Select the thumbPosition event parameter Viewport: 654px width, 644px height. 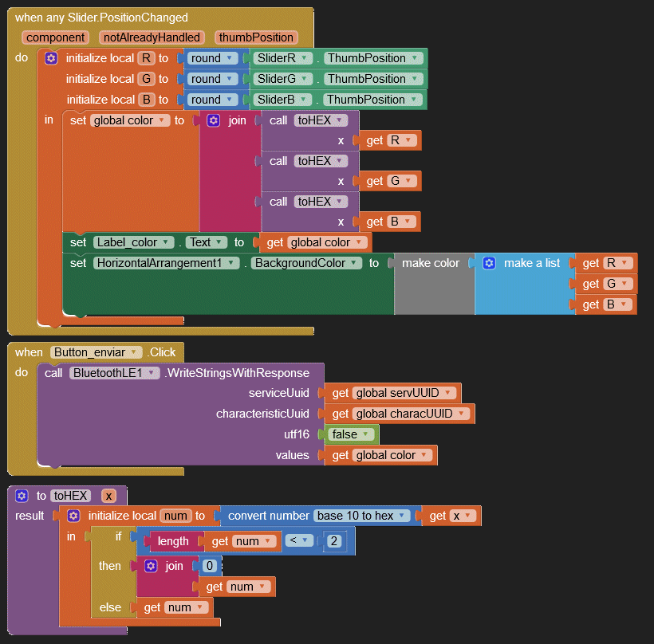256,37
